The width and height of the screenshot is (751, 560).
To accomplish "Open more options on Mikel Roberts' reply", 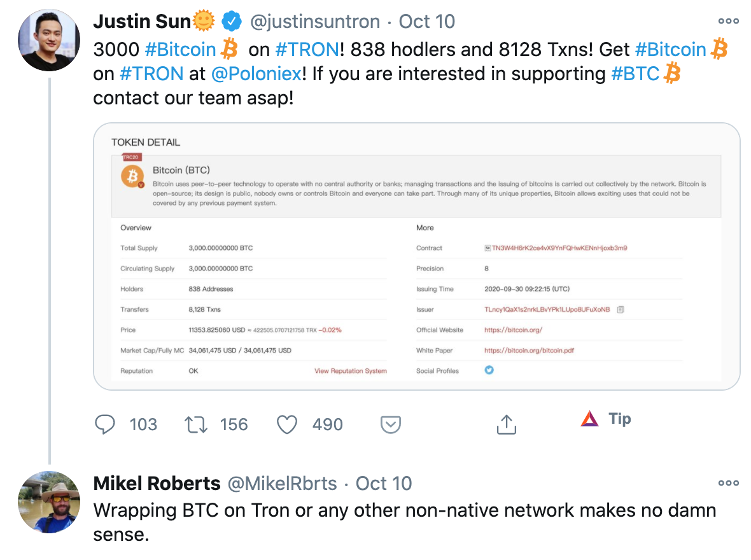I will coord(728,482).
